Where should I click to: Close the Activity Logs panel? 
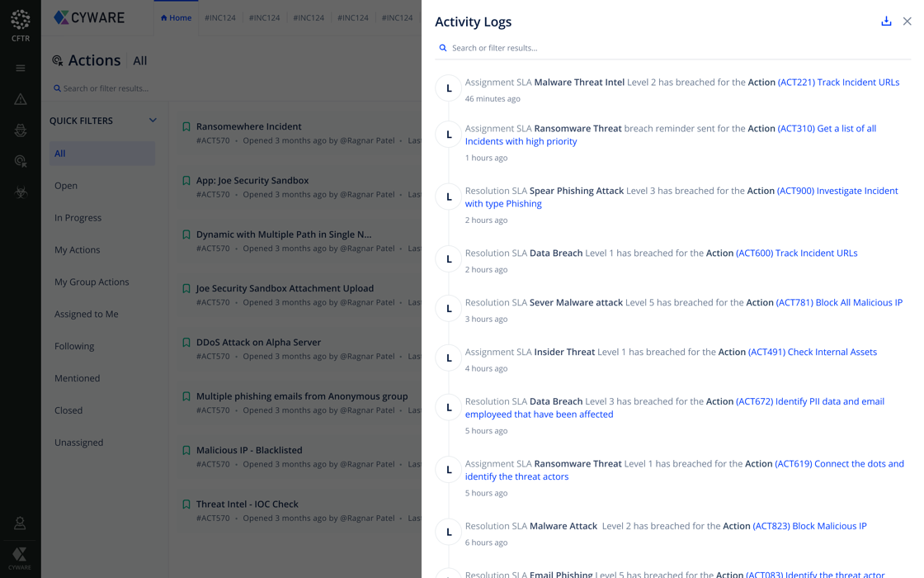click(x=907, y=21)
